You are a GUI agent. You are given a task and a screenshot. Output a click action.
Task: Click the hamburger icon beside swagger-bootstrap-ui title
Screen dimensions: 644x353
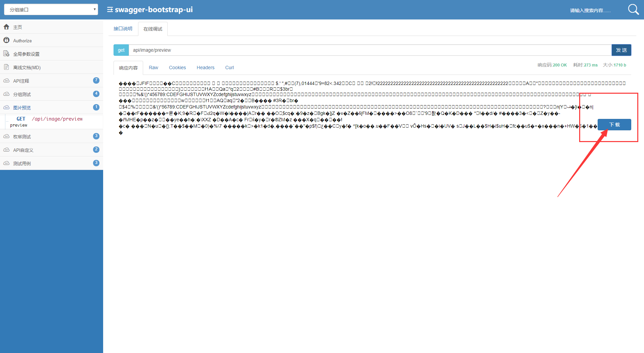(x=109, y=9)
